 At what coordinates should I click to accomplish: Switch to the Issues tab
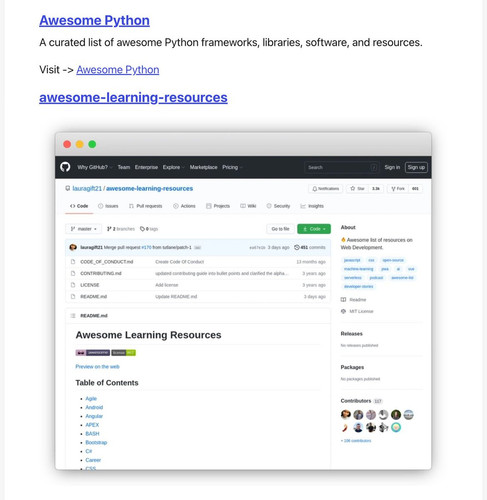pos(108,206)
